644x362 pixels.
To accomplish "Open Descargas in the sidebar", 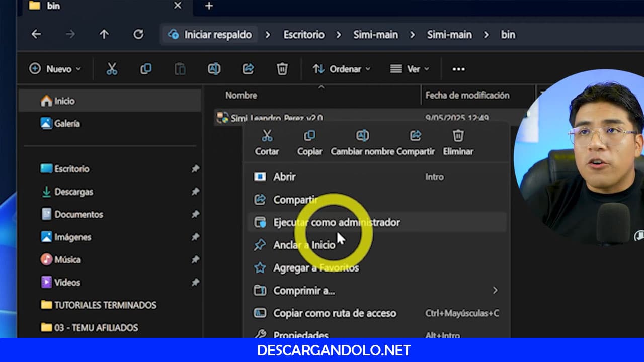I will point(73,192).
